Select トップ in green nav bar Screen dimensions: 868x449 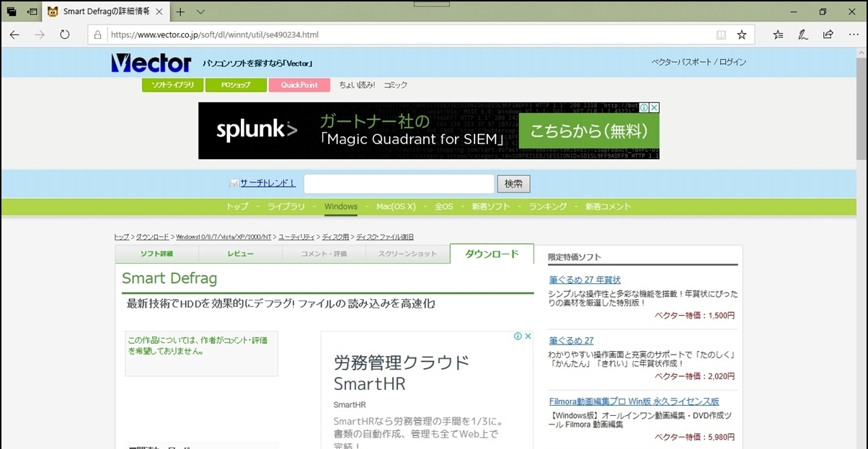click(x=237, y=207)
